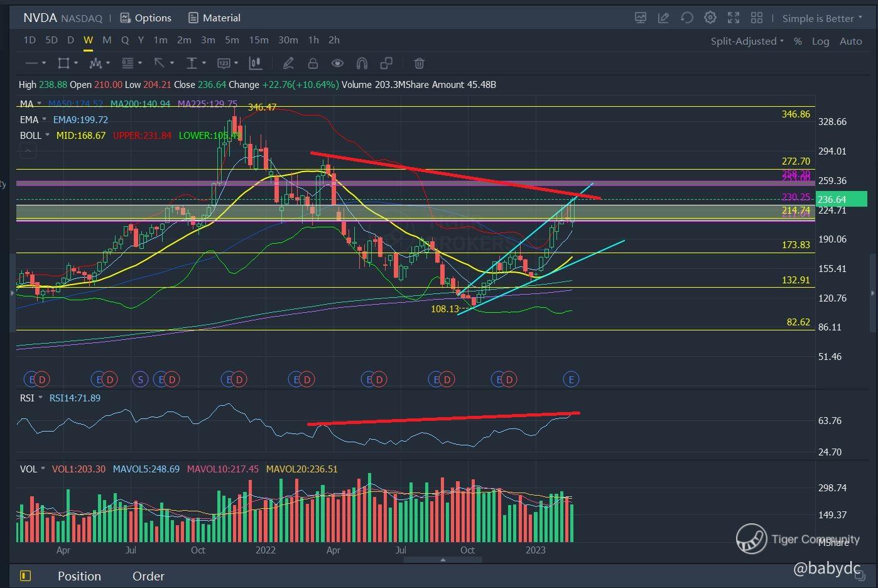Viewport: 878px width, 588px height.
Task: Select the straight line drawing tool
Action: [31, 63]
